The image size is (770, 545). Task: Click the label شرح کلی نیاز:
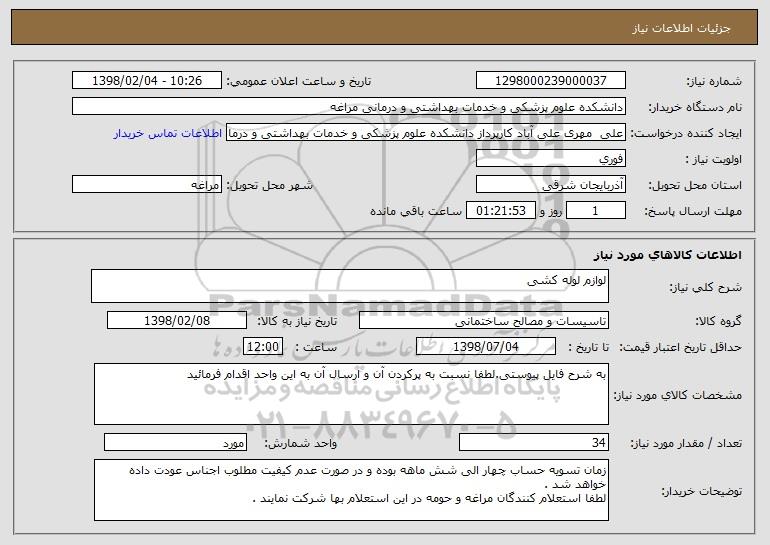coord(706,287)
